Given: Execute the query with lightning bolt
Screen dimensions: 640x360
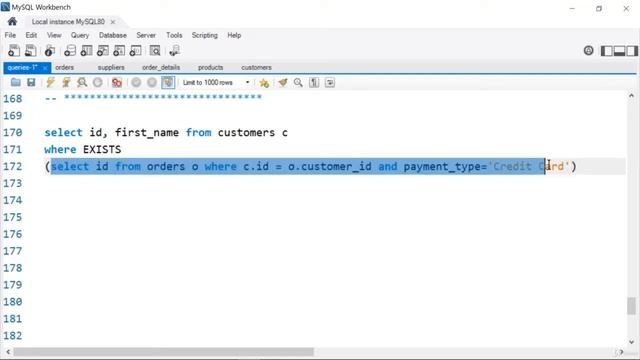Looking at the screenshot, I should click(50, 82).
